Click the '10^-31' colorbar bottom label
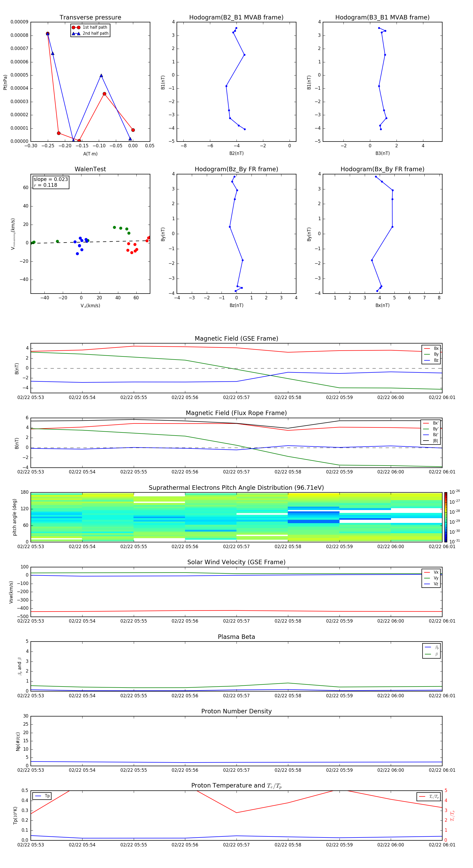This screenshot has height=868, width=473. pos(455,542)
